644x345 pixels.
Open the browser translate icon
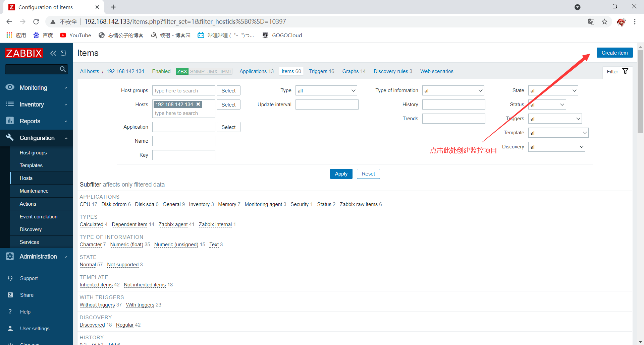point(591,22)
